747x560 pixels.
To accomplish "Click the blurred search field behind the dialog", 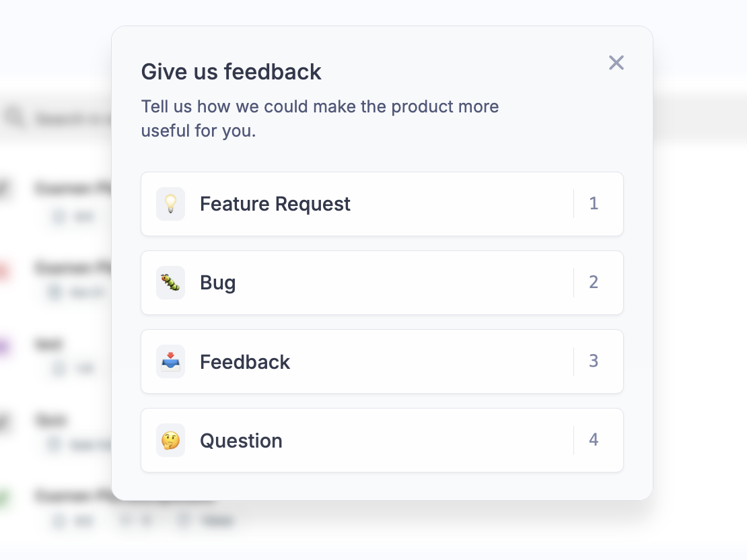I will [x=67, y=119].
